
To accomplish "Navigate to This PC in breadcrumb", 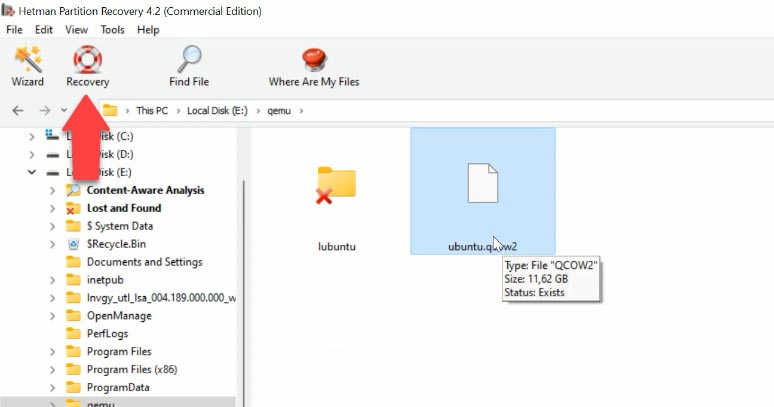I will click(x=152, y=111).
